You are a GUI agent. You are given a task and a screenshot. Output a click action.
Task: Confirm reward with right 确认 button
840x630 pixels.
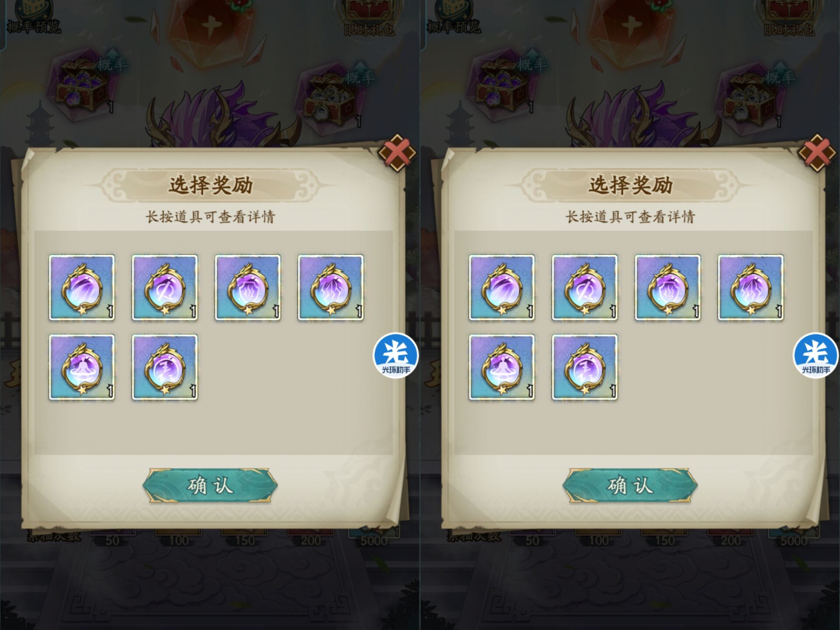[630, 485]
